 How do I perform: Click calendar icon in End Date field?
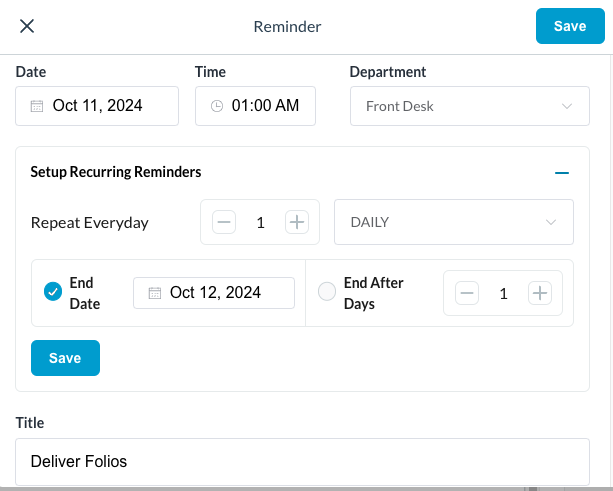tap(154, 293)
